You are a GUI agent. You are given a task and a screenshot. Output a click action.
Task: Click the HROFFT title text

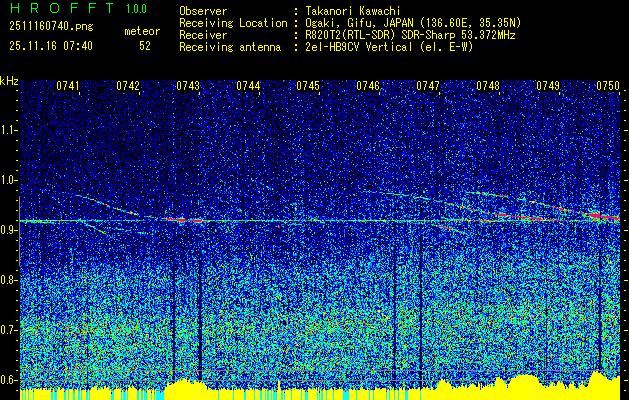(x=62, y=7)
